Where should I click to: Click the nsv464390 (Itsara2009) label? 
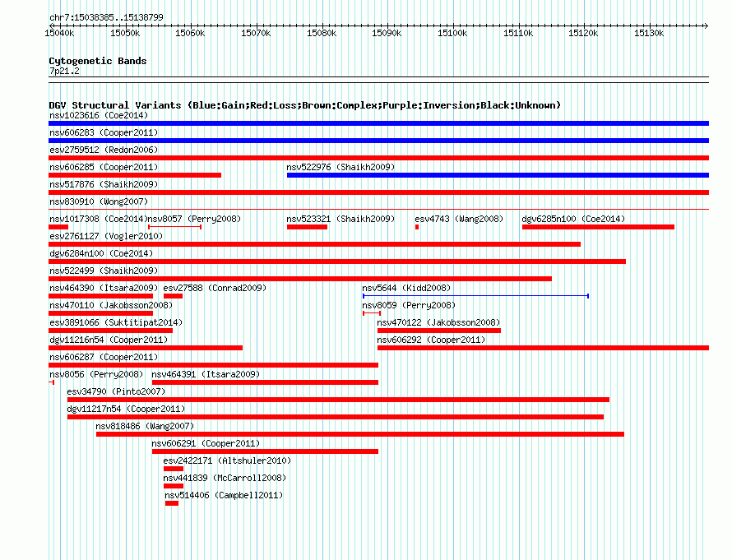[x=104, y=288]
